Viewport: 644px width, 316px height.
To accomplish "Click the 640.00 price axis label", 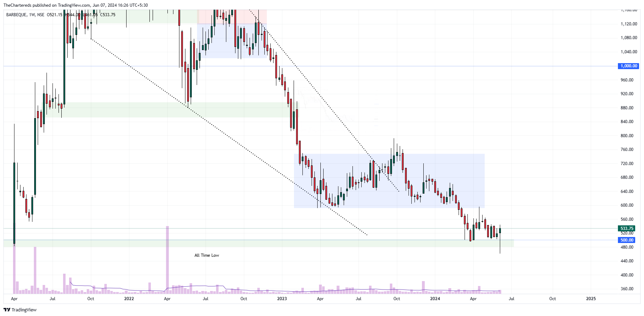I will point(627,192).
